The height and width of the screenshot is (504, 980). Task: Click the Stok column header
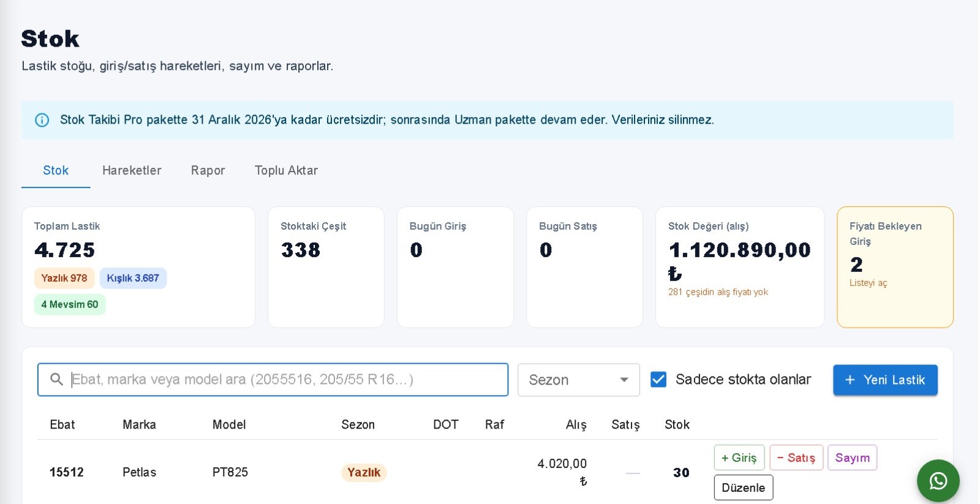click(x=677, y=424)
